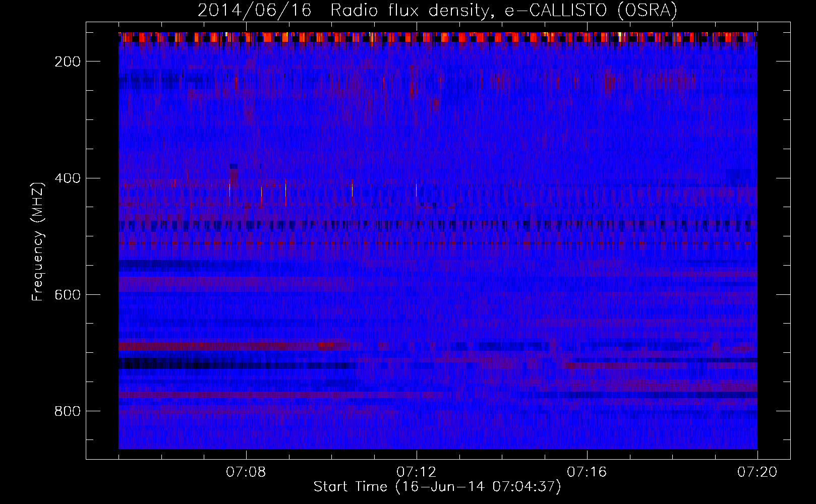Click the 800 frequency tick label
The image size is (816, 504).
(x=68, y=411)
